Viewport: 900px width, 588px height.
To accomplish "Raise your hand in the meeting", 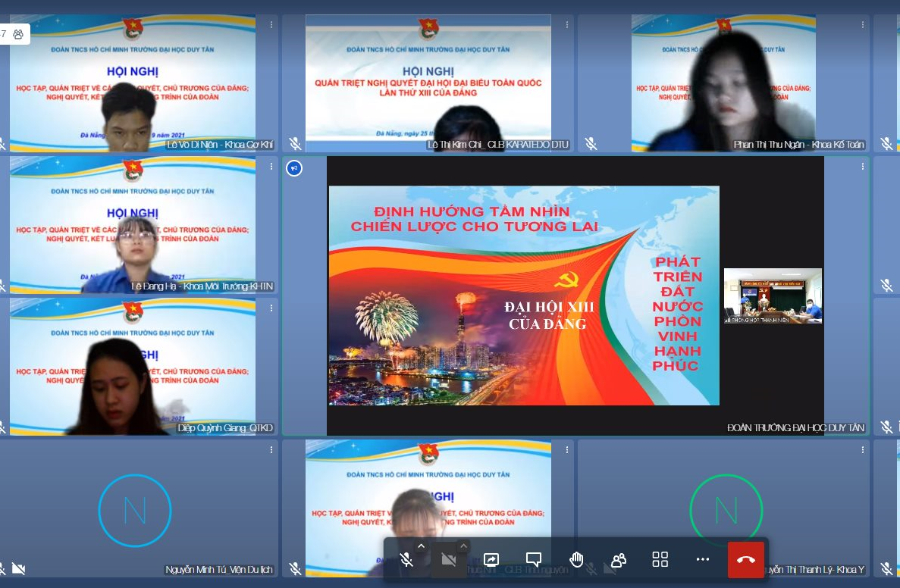I will coord(576,559).
